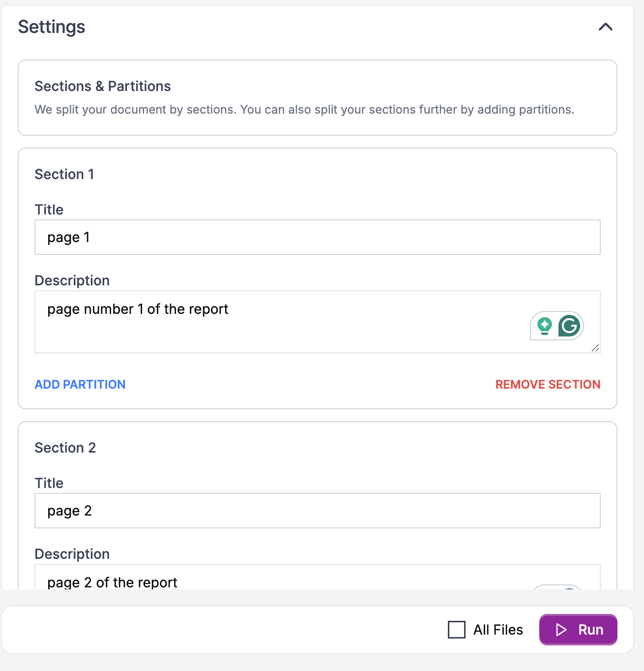Focus the Title field containing page 2
Image resolution: width=644 pixels, height=671 pixels.
(317, 511)
